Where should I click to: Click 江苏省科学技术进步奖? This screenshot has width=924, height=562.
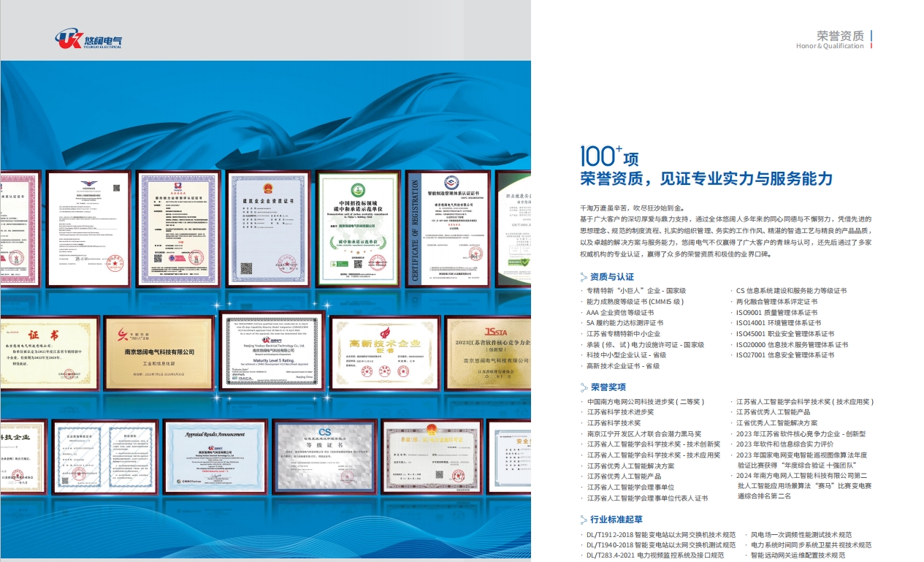click(x=620, y=412)
